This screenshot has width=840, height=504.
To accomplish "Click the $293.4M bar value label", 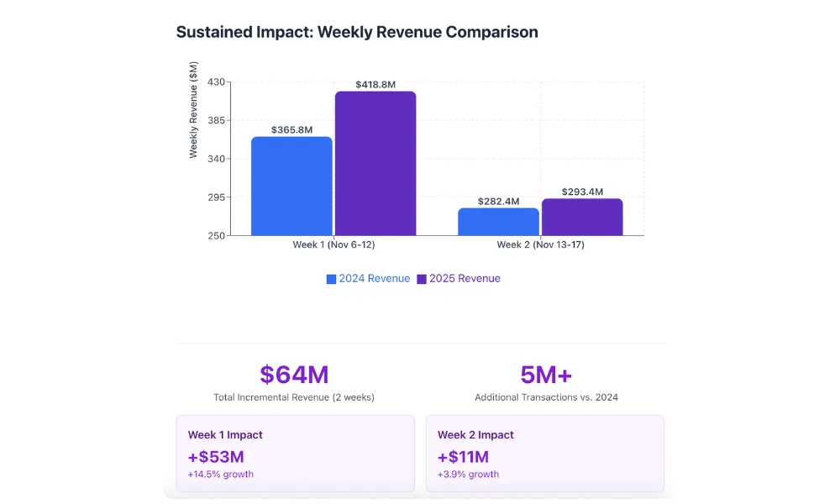I will 582,192.
